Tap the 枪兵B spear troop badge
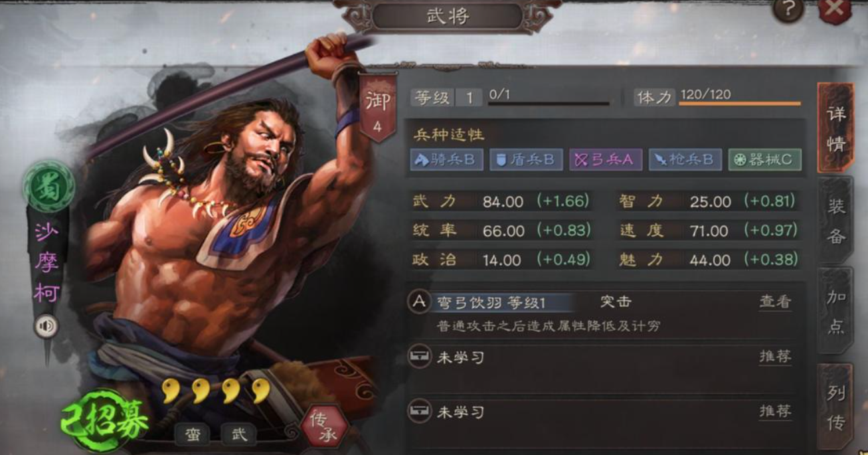The image size is (868, 455). 685,159
